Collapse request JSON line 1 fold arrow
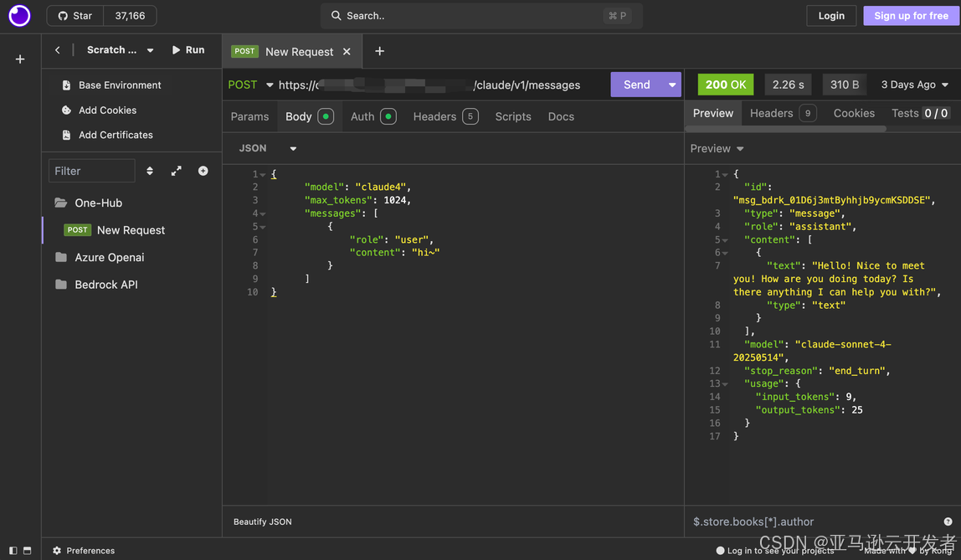The height and width of the screenshot is (560, 961). point(263,175)
